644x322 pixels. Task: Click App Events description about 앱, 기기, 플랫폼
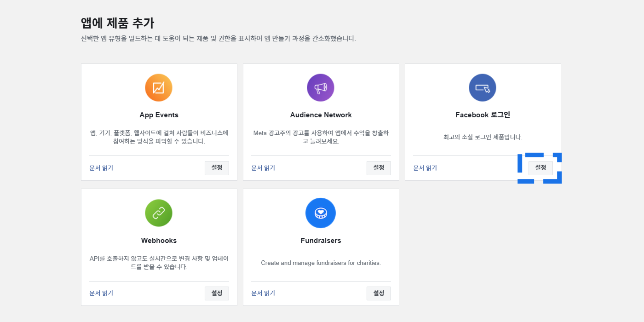point(159,137)
